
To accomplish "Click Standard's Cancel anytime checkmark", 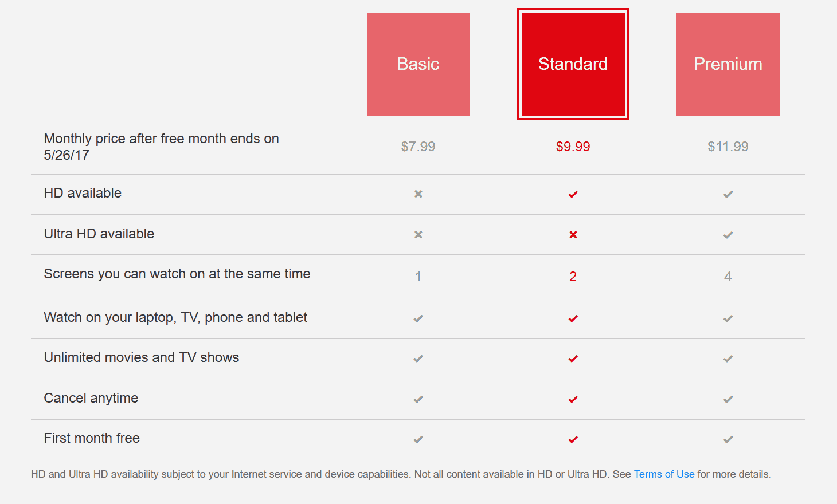I will [573, 399].
